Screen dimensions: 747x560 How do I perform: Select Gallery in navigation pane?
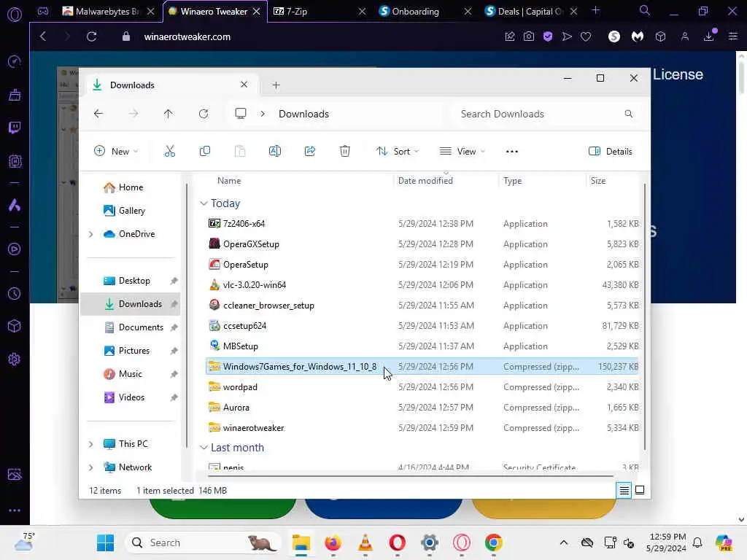click(x=131, y=211)
